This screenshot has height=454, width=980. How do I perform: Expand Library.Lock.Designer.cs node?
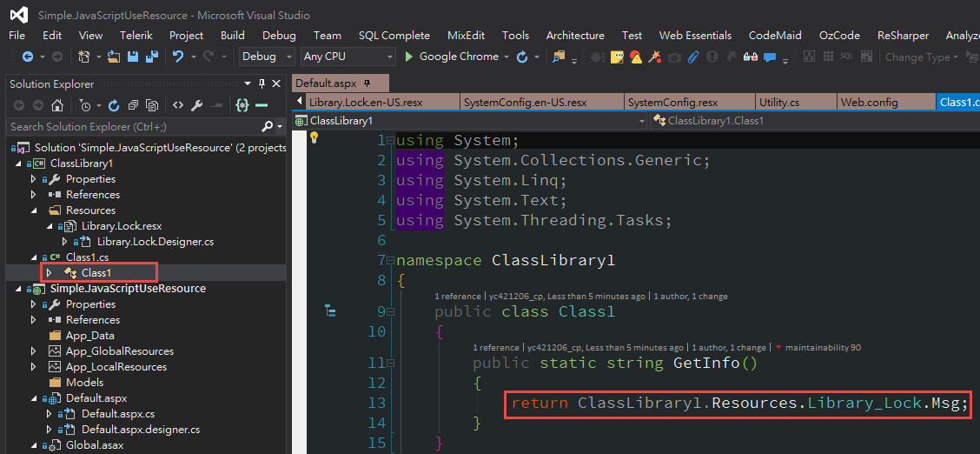coord(64,242)
